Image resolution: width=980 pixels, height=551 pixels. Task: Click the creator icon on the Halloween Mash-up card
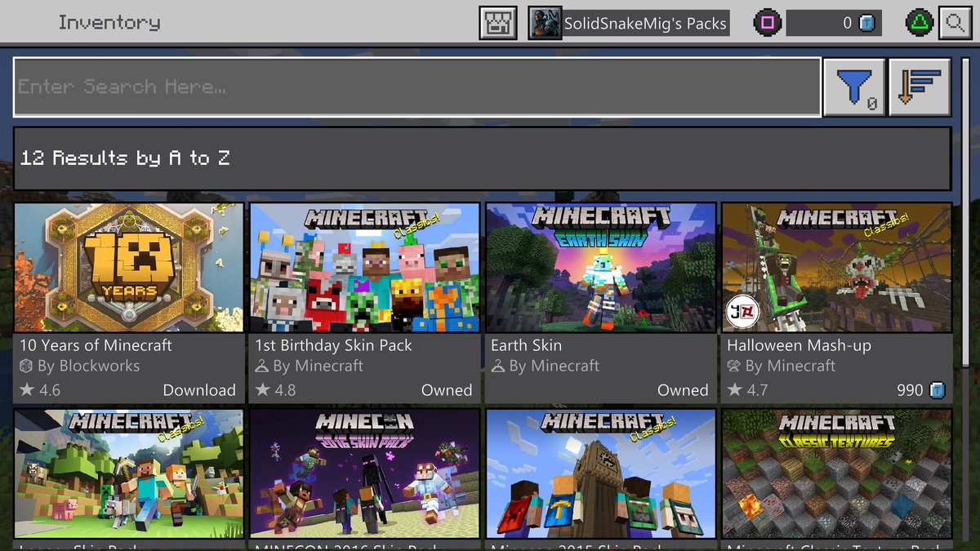[x=734, y=367]
